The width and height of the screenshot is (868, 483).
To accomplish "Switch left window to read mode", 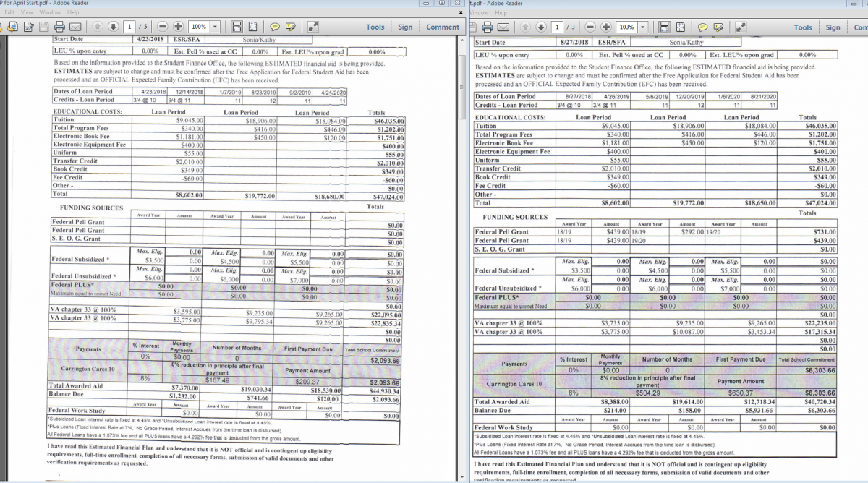I will pos(312,27).
